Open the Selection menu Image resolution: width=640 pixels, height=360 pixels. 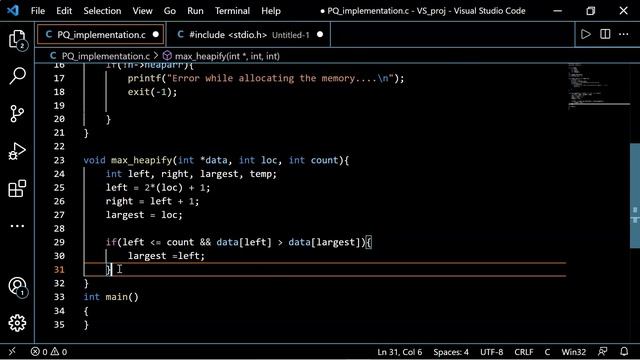(102, 11)
